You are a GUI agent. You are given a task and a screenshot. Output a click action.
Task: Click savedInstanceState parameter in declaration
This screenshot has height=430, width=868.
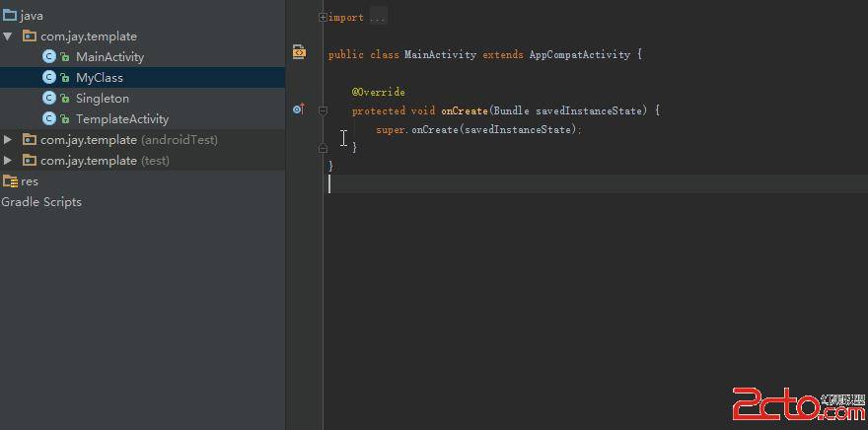589,110
